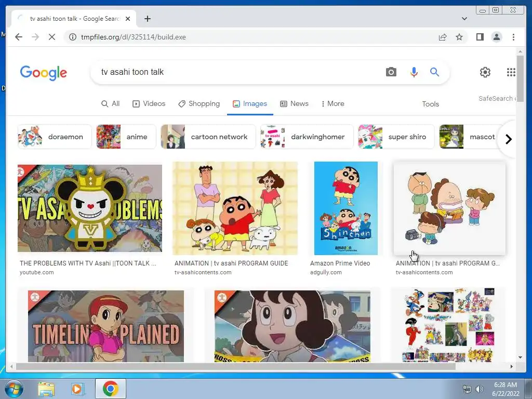Image resolution: width=532 pixels, height=399 pixels.
Task: Go back to the previous page
Action: click(19, 37)
